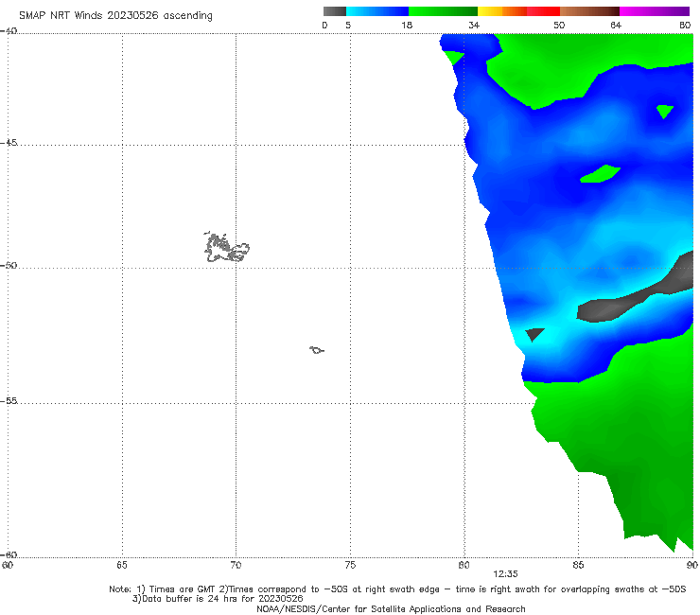
Task: Click the green segment of the color bar
Action: [x=443, y=11]
